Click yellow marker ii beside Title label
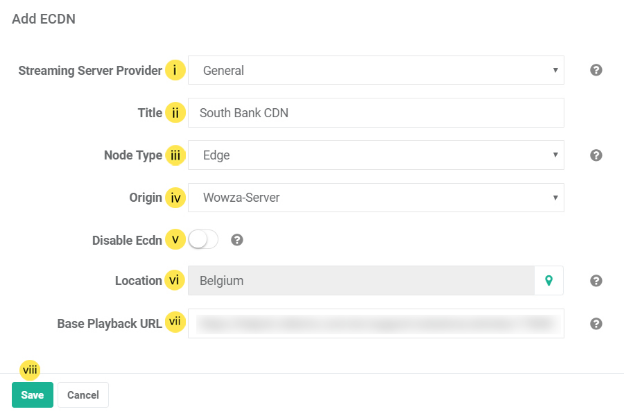624x416 pixels. (x=175, y=113)
